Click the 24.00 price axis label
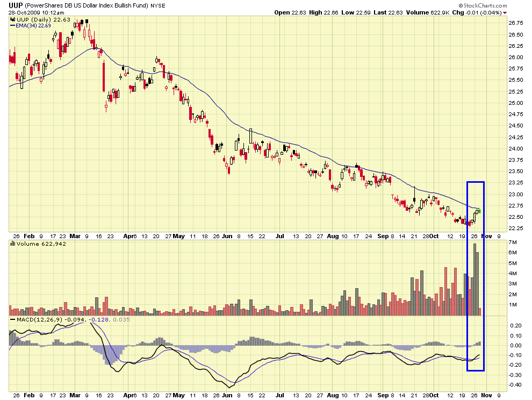 516,149
